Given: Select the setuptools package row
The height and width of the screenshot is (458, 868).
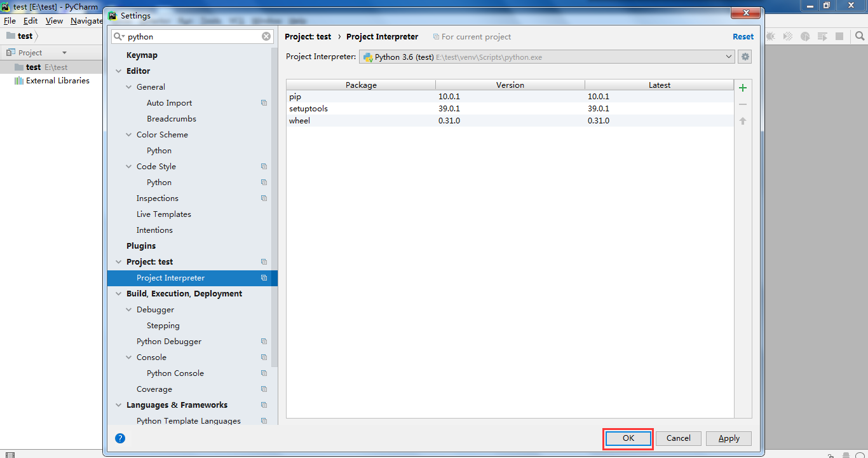Looking at the screenshot, I should 510,109.
